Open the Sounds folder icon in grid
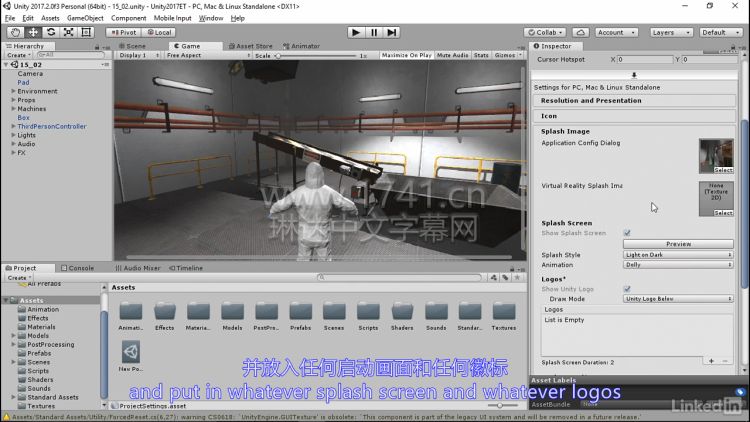750x422 pixels. (436, 312)
